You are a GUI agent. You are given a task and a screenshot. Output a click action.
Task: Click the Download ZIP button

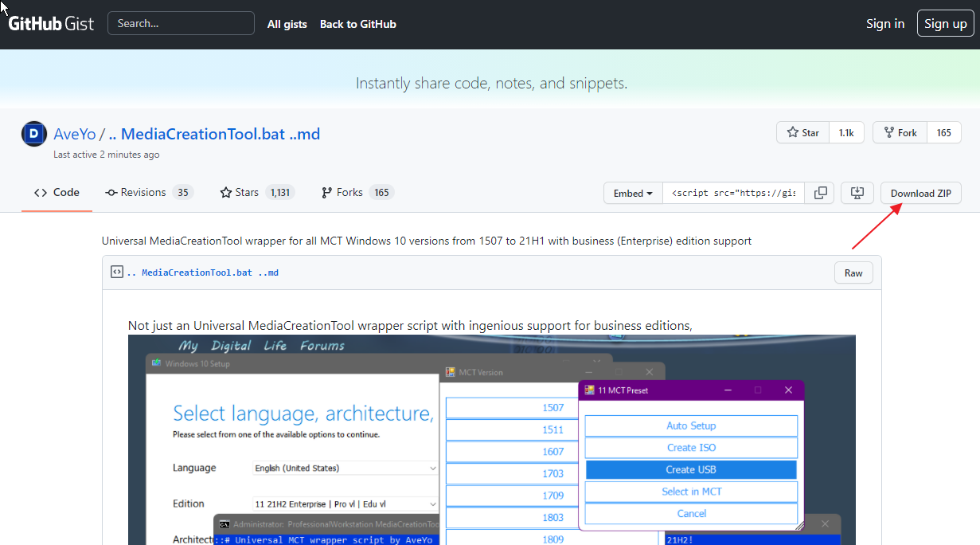click(921, 193)
